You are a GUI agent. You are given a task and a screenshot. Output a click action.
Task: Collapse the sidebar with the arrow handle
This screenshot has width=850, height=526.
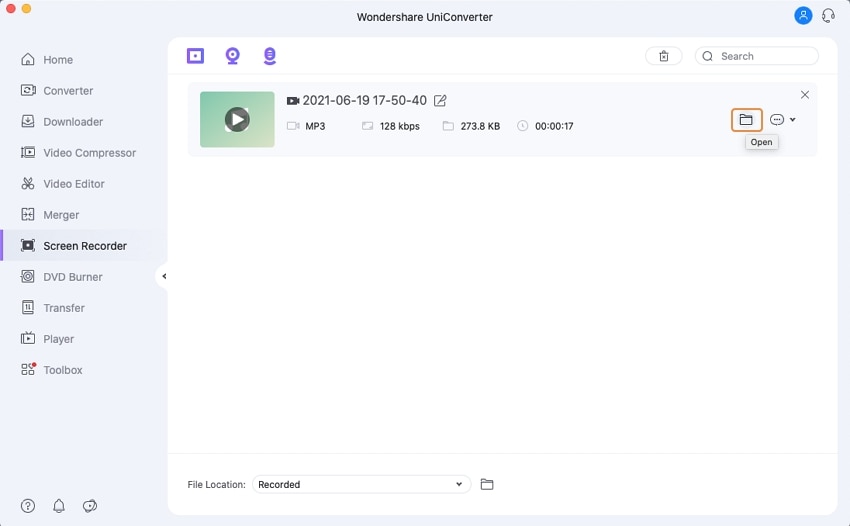pyautogui.click(x=164, y=276)
